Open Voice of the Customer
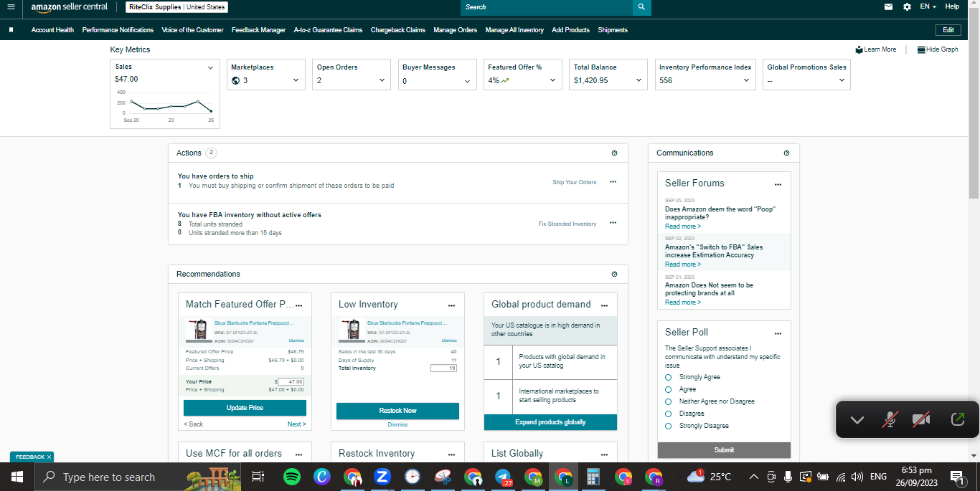Image resolution: width=980 pixels, height=491 pixels. (x=192, y=30)
